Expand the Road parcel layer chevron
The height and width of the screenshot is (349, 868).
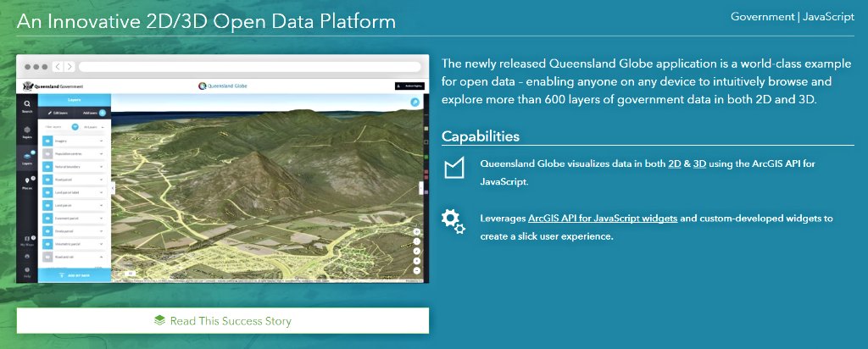(x=102, y=180)
